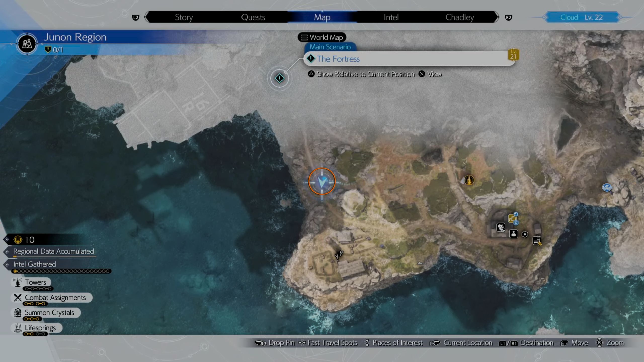Viewport: 644px width, 362px height.
Task: Click the Drop Pin prompt
Action: 275,343
